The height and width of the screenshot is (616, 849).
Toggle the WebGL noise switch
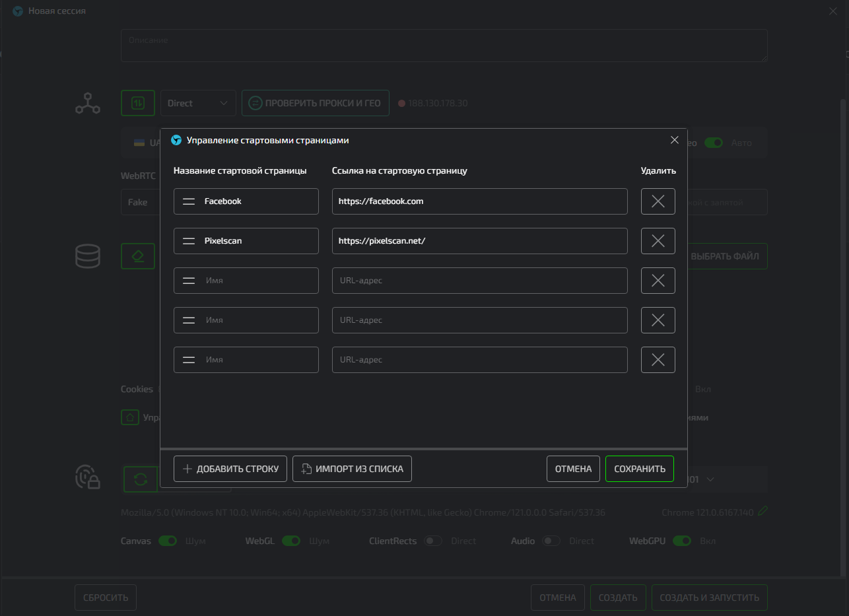click(291, 541)
